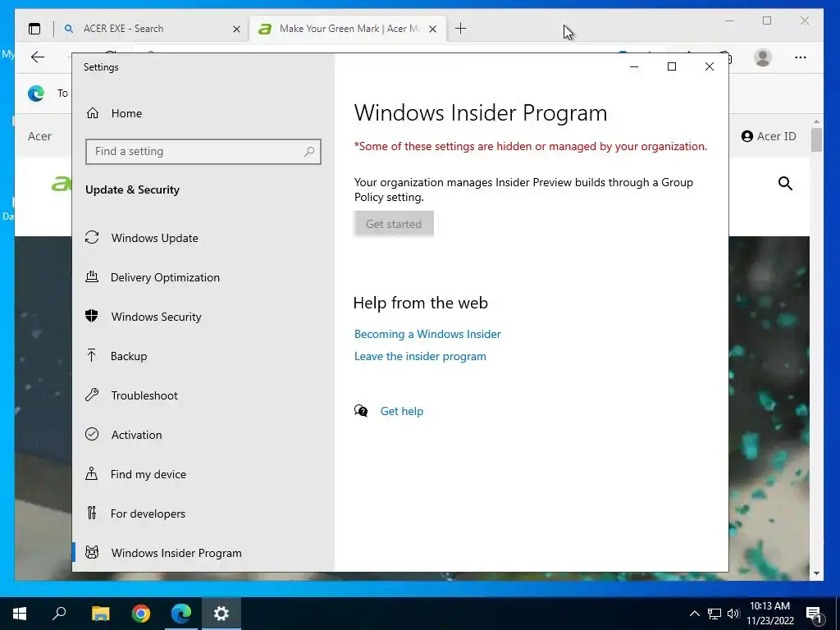The width and height of the screenshot is (840, 630).
Task: Click the Backup upload arrow icon
Action: [x=92, y=355]
